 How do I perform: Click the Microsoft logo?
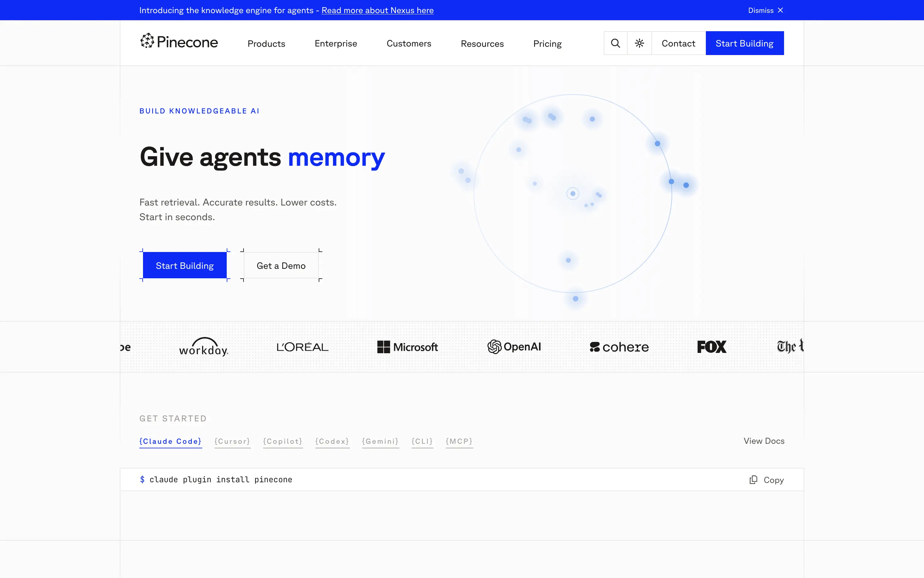click(407, 347)
